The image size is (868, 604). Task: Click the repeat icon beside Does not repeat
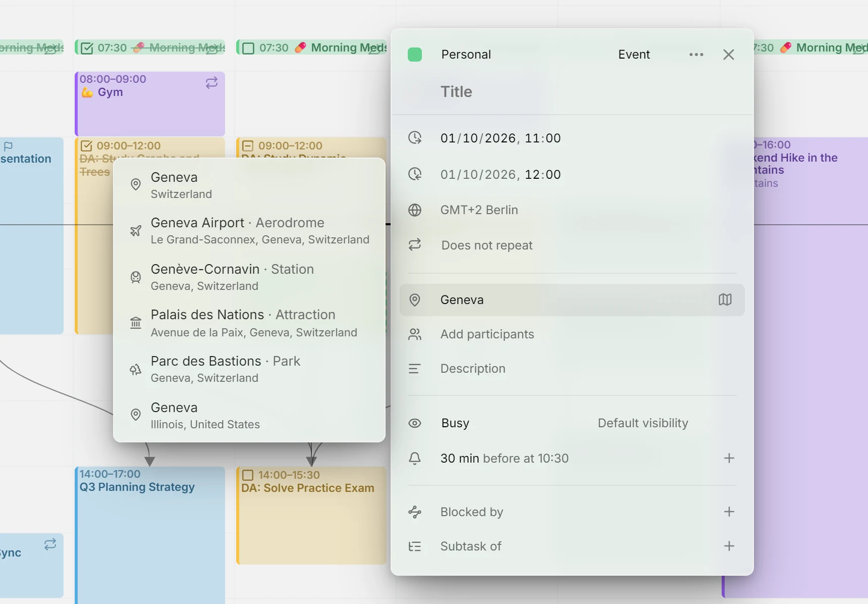415,245
